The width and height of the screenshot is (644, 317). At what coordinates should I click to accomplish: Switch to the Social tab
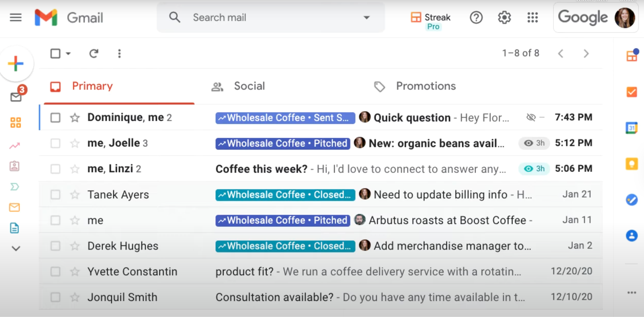pos(249,86)
